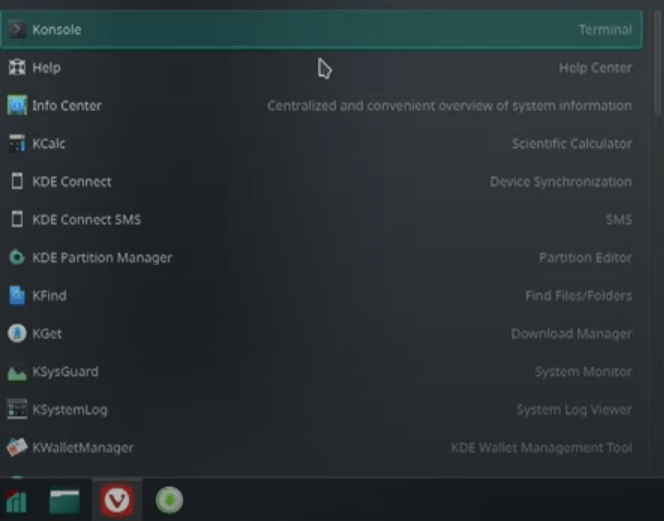
Task: Click the KCalc calculator icon
Action: pyautogui.click(x=16, y=144)
